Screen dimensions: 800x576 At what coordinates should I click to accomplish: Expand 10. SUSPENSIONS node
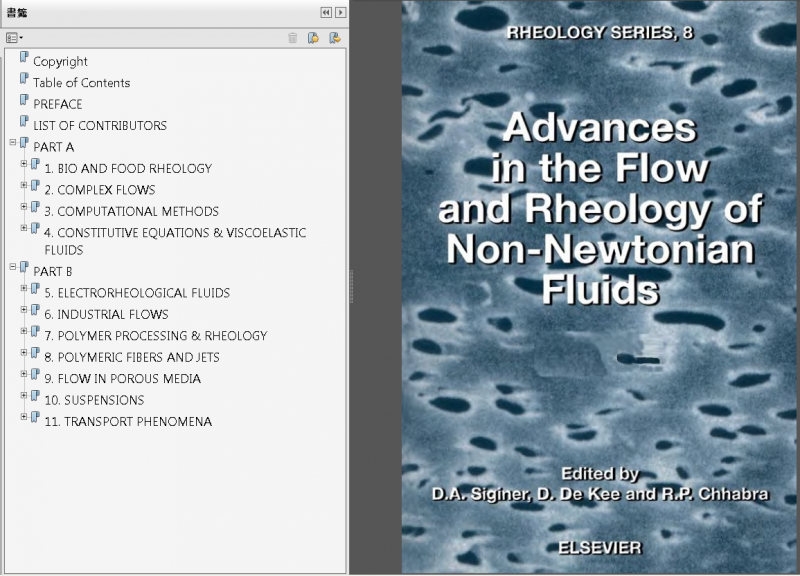(24, 395)
